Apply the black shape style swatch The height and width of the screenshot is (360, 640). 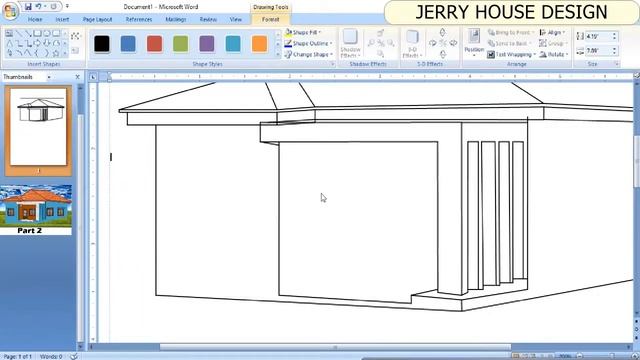pyautogui.click(x=102, y=44)
